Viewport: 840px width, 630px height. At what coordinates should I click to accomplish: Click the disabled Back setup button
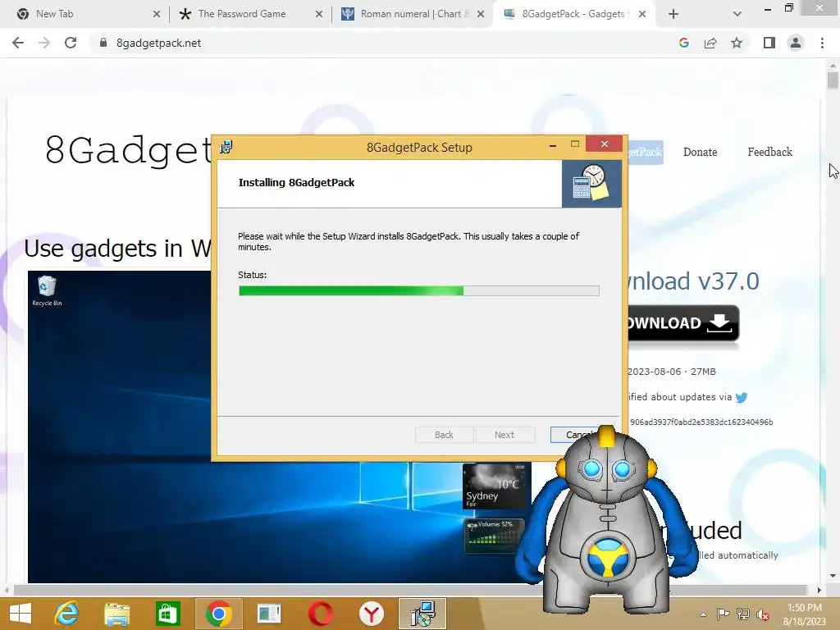444,435
